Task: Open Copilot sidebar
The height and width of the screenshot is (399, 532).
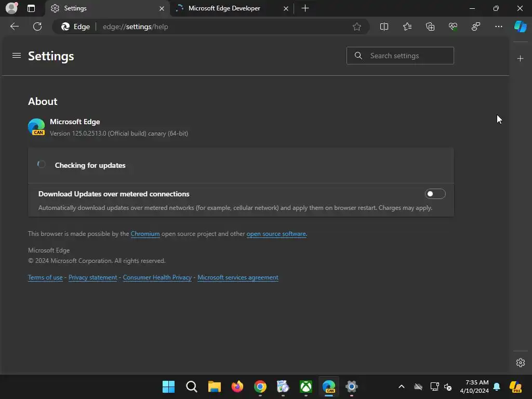Action: 521,26
